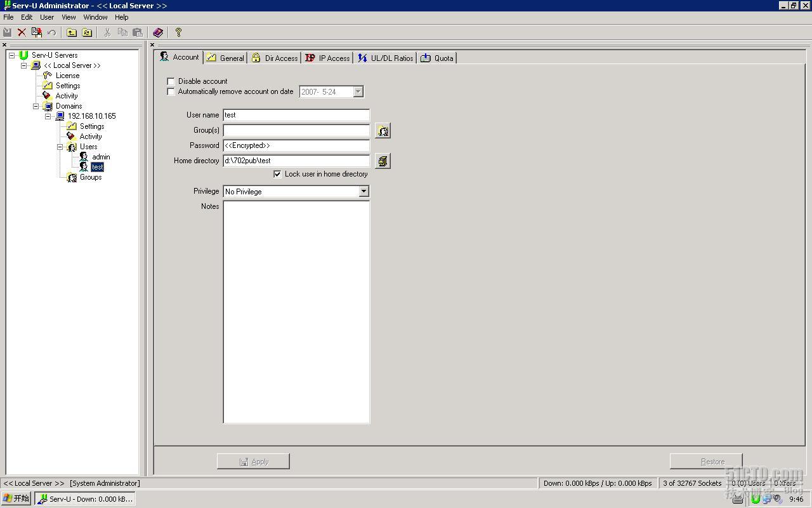The image size is (812, 508).
Task: Open the File menu
Action: tap(8, 17)
